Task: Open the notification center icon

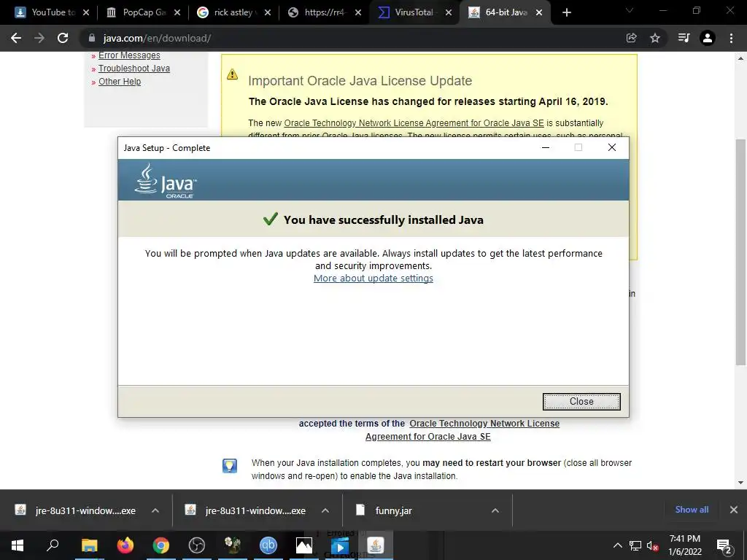Action: (x=724, y=545)
